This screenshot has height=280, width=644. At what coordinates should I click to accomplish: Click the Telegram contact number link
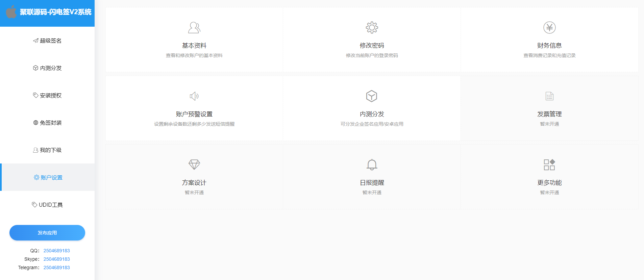[57, 268]
